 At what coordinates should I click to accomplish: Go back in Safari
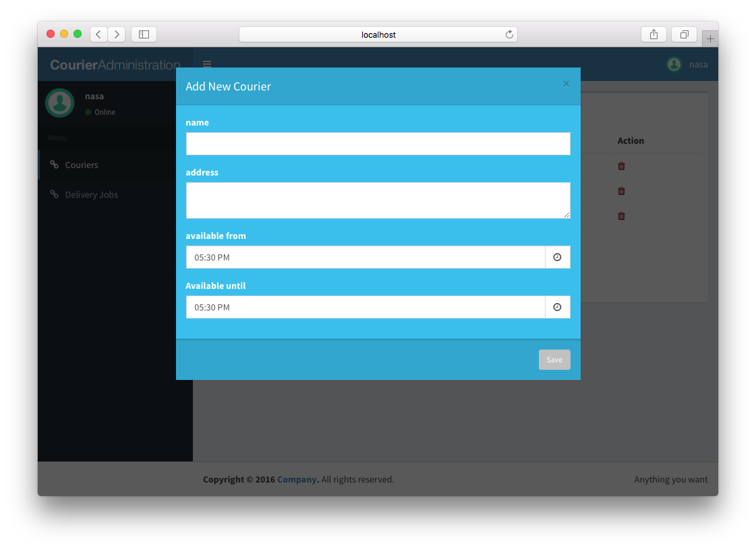(99, 34)
